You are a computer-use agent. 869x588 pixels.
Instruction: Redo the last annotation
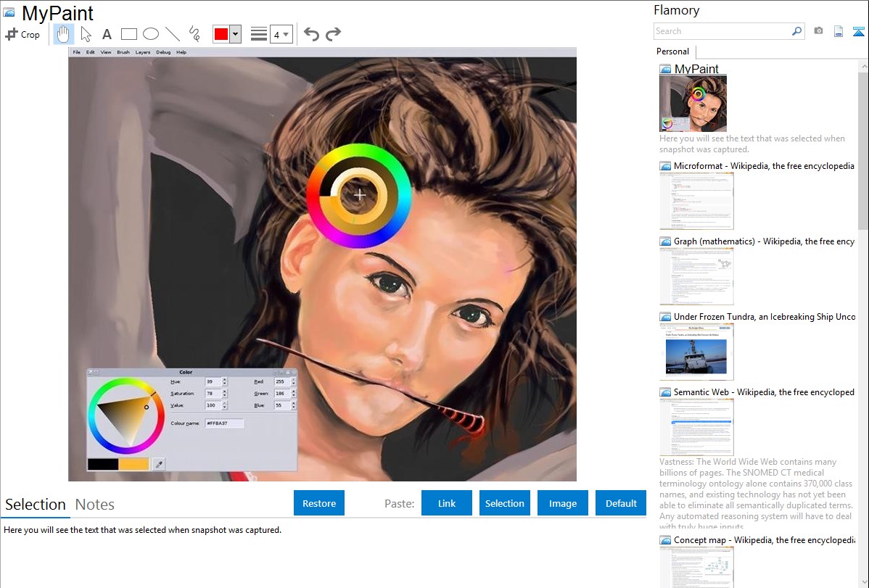333,34
